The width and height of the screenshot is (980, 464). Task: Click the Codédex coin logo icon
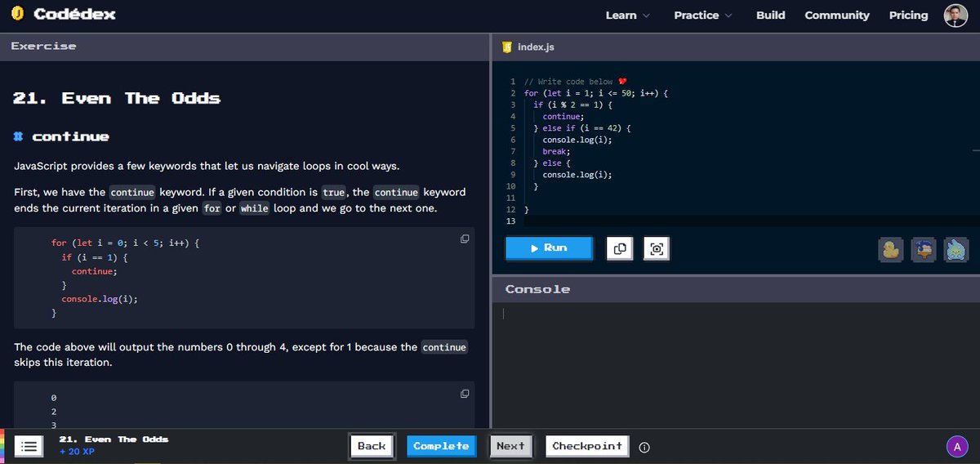[x=18, y=14]
